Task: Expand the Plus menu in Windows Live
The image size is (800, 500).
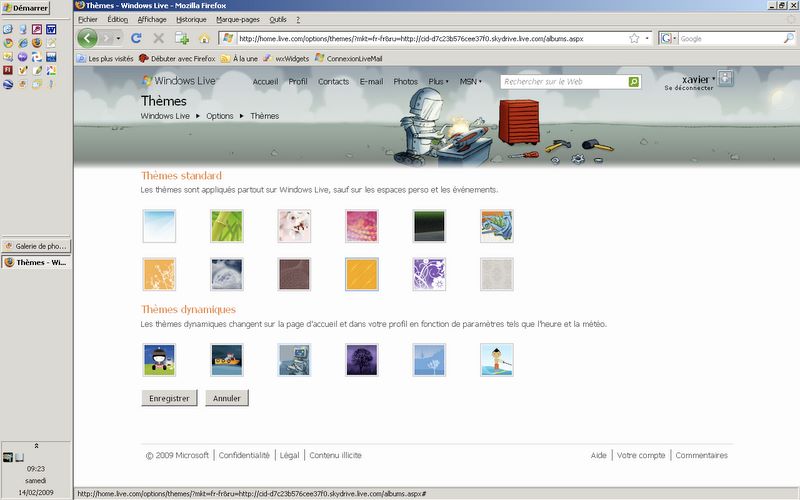Action: tap(438, 82)
